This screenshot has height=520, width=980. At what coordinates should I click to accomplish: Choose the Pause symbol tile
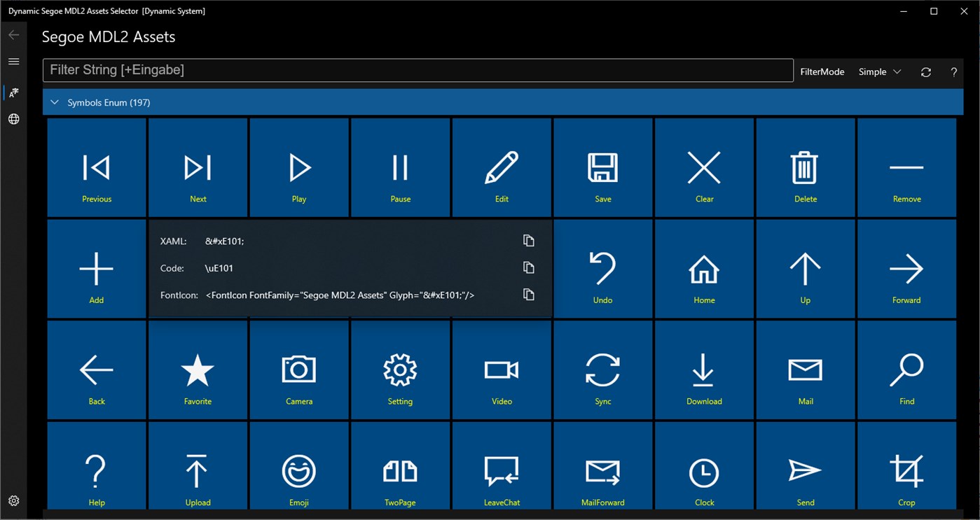401,167
